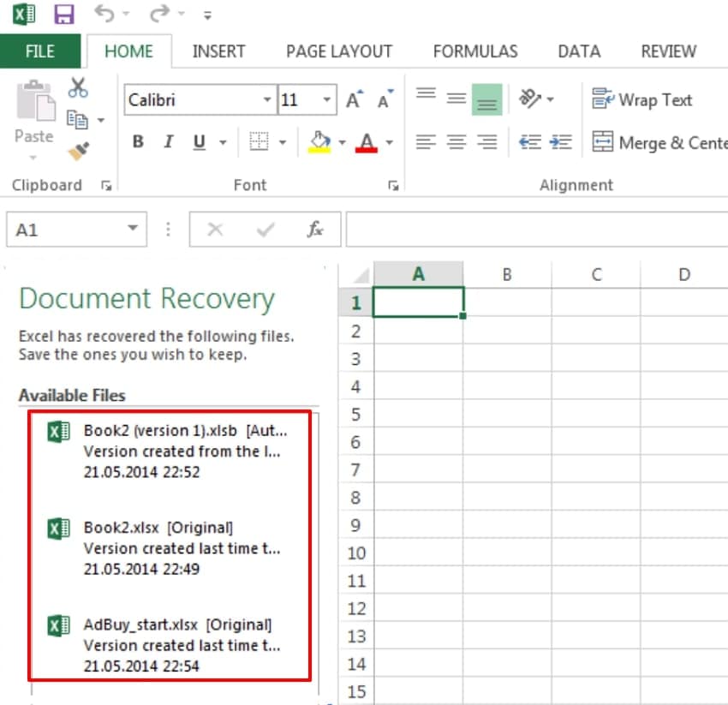Toggle Bold formatting

[137, 142]
